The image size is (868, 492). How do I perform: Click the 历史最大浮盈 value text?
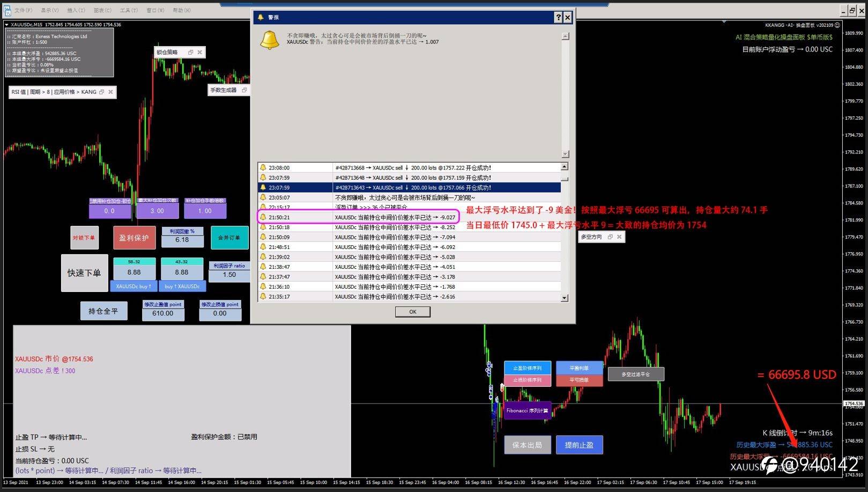784,445
